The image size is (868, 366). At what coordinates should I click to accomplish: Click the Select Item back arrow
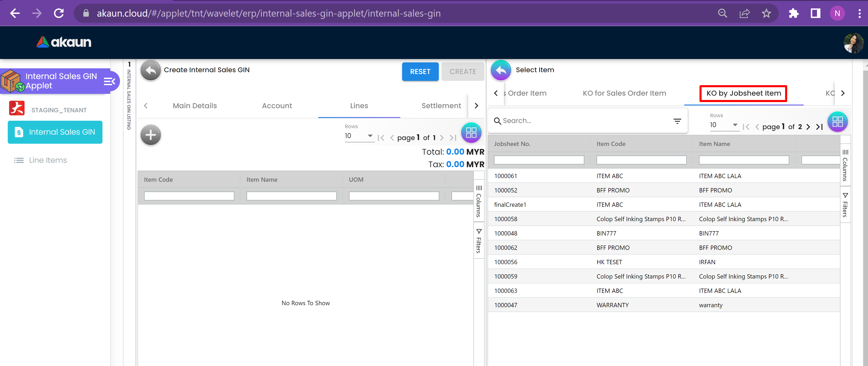point(500,70)
